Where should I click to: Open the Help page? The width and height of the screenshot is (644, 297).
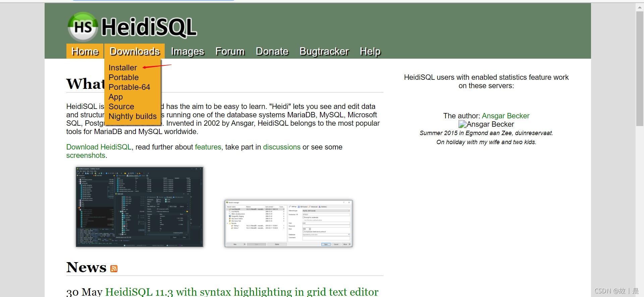(x=370, y=51)
